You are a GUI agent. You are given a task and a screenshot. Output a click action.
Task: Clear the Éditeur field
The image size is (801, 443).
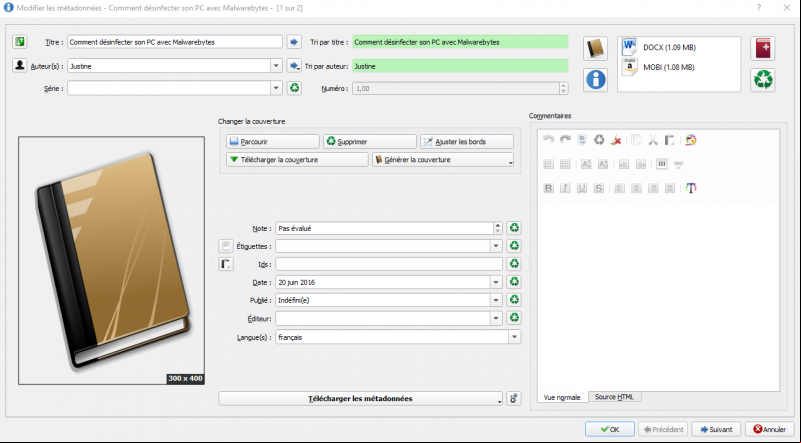(514, 318)
